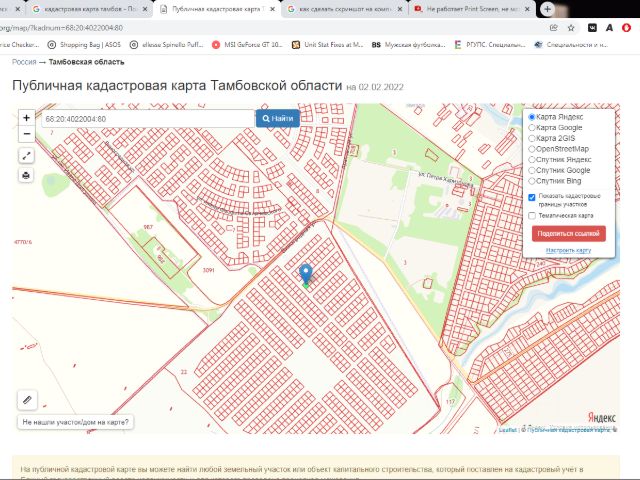Enable Тематическая карта checkbox
This screenshot has height=480, width=640.
[532, 215]
